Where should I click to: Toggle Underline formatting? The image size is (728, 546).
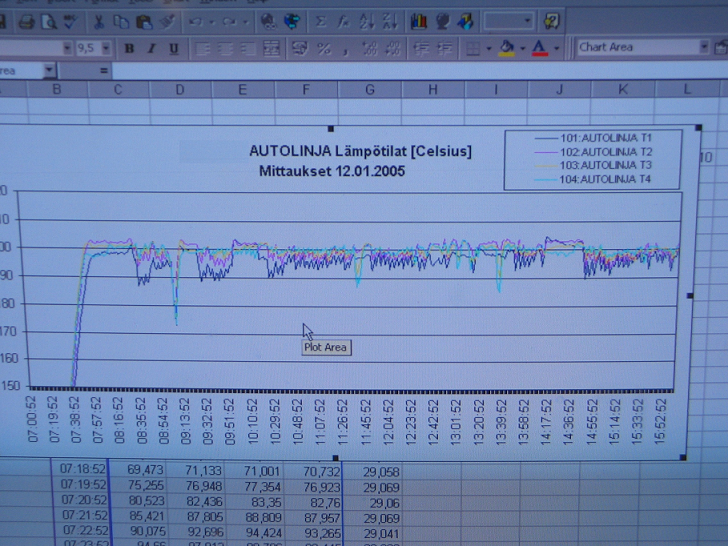click(x=174, y=48)
